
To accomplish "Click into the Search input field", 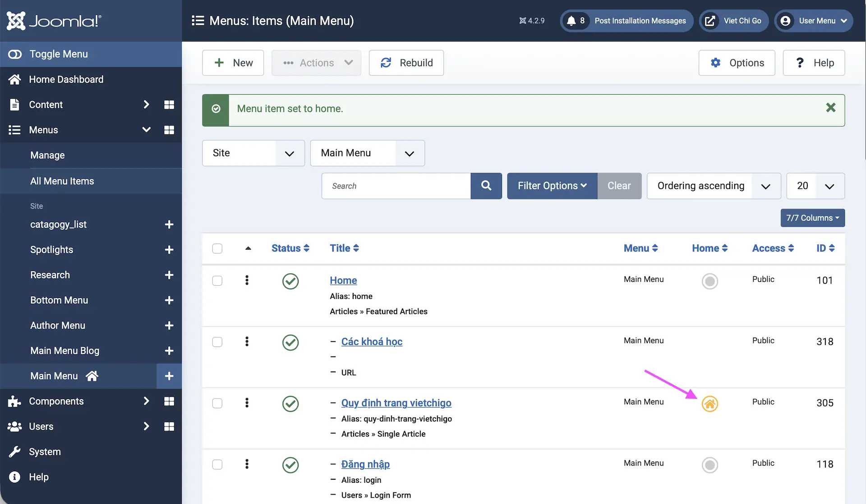I will point(396,186).
